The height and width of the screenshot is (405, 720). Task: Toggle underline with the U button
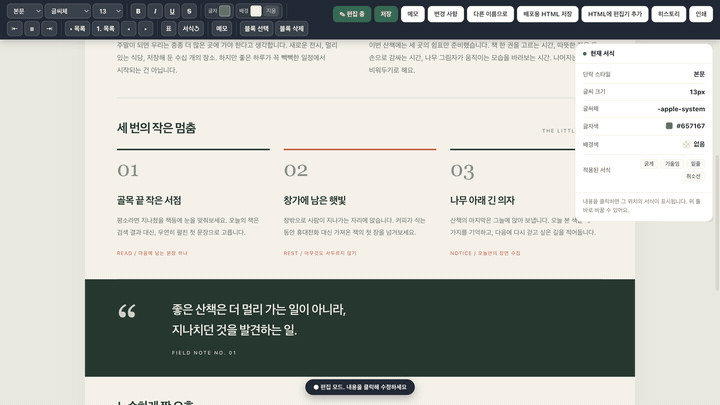point(172,11)
